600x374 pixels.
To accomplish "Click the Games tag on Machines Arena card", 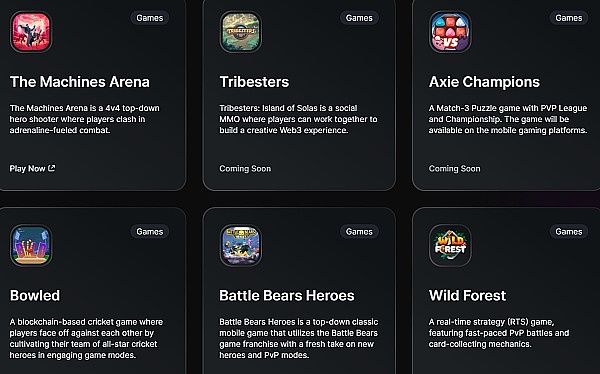I will click(150, 18).
